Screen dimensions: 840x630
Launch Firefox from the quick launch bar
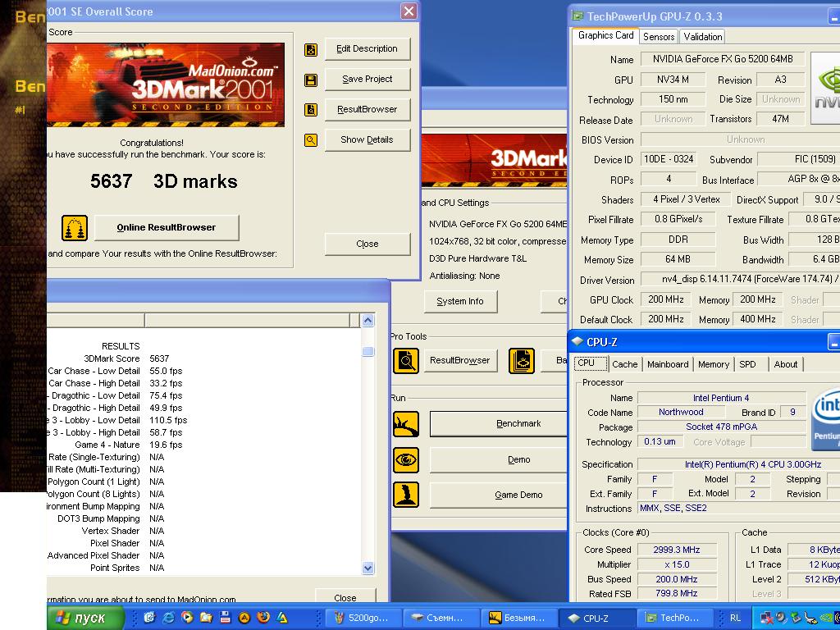click(263, 618)
